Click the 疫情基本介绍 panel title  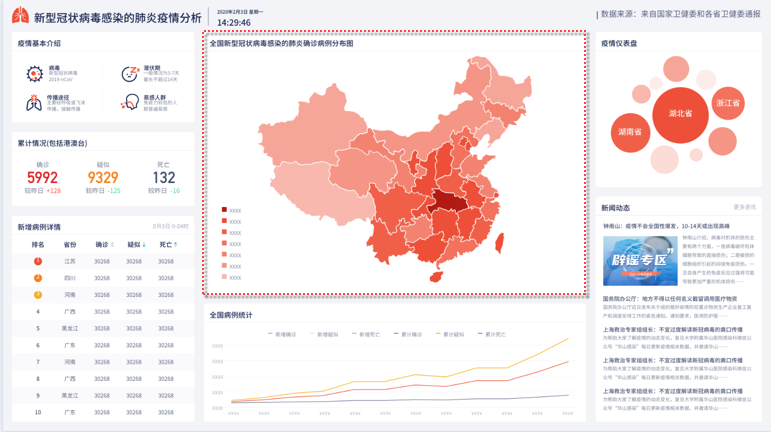(39, 43)
